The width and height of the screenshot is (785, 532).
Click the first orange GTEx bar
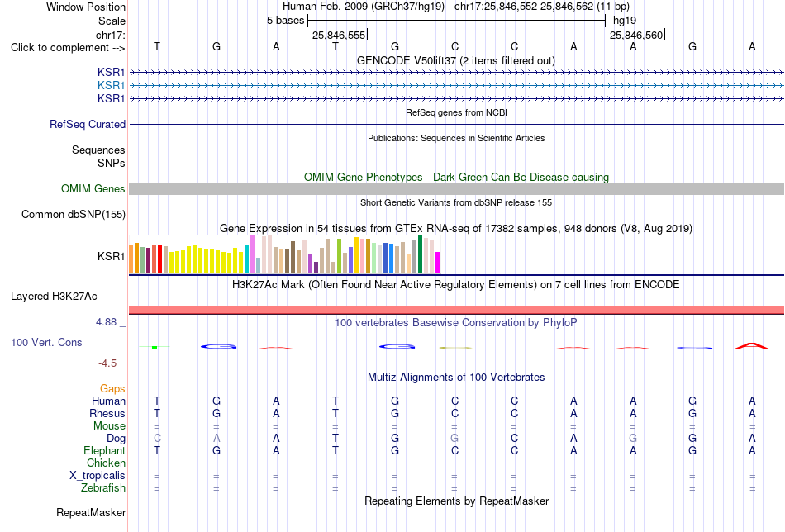click(x=131, y=259)
